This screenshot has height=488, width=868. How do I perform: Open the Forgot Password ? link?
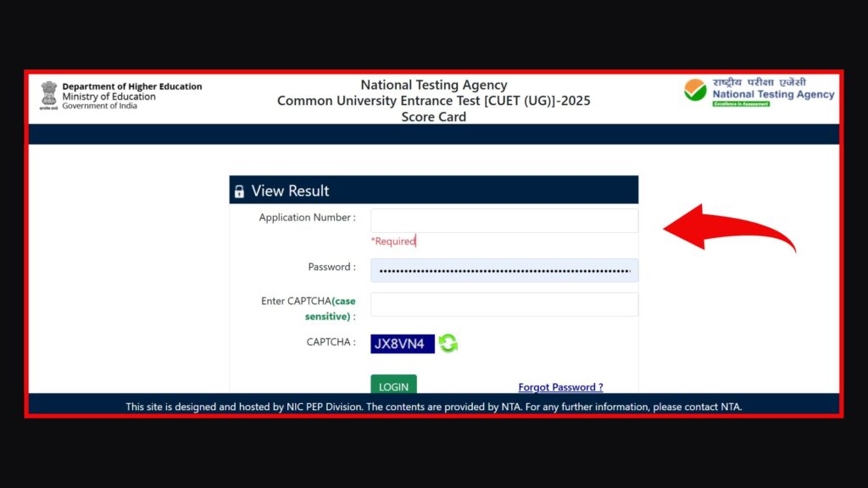coord(561,386)
